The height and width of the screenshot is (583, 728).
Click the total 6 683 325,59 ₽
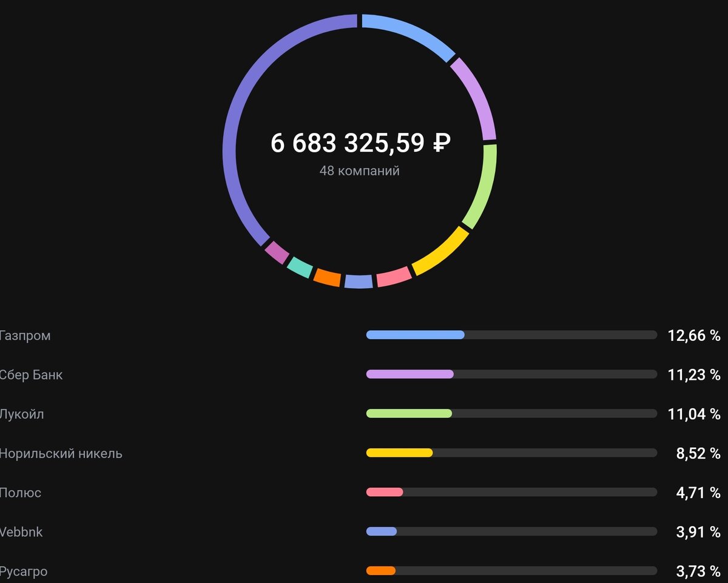click(x=360, y=143)
